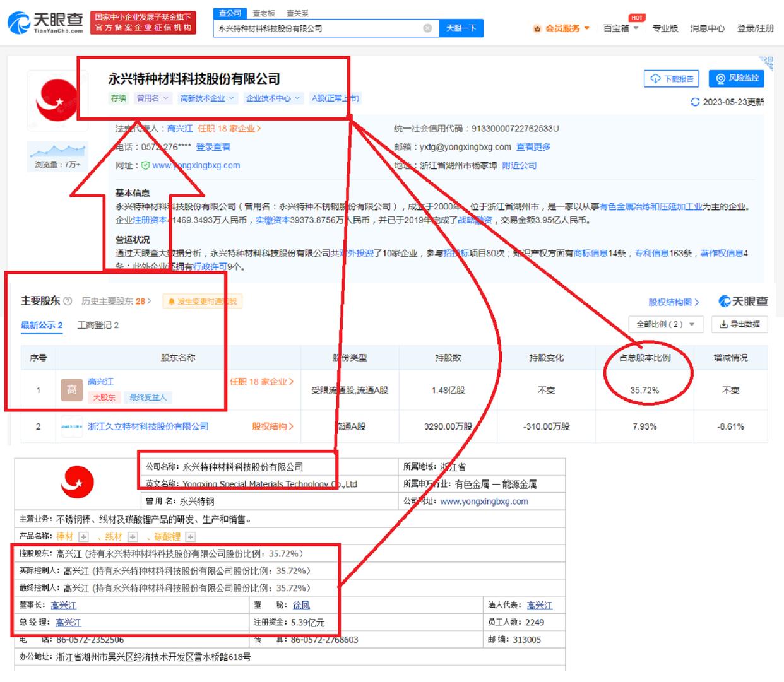784x682 pixels.
Task: Click 登录查看 next to the phone number
Action: point(213,147)
